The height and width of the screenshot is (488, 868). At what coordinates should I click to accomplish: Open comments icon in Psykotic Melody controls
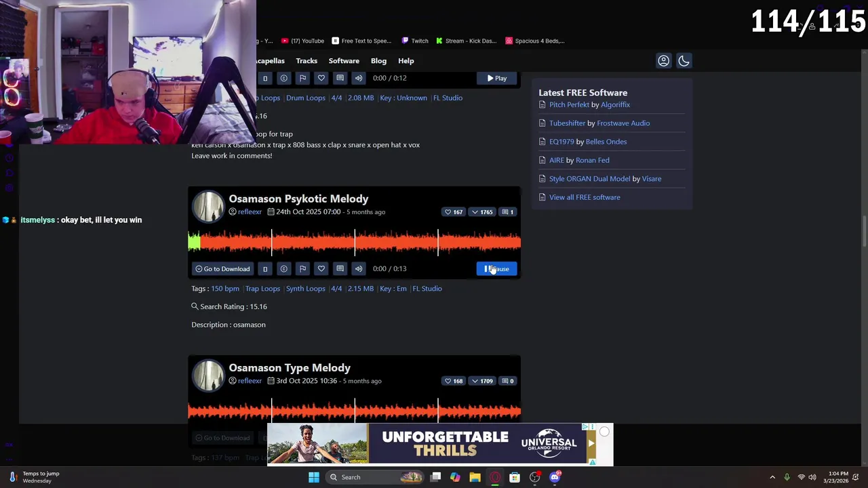(340, 269)
